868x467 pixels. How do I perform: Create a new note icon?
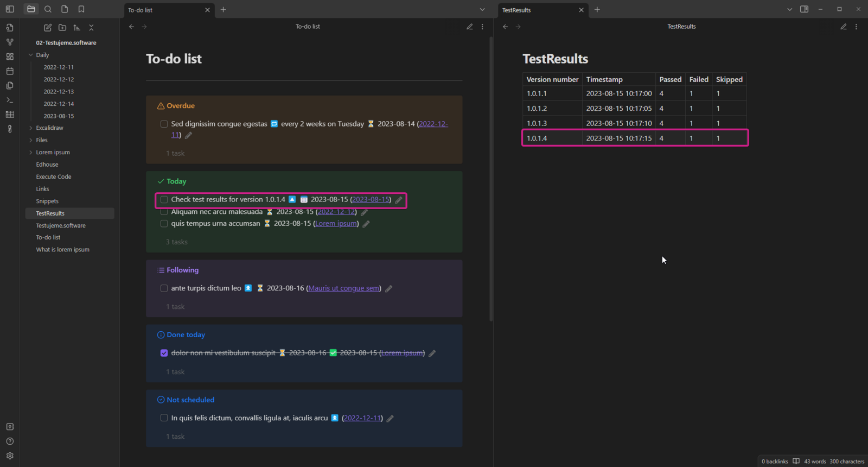point(48,28)
